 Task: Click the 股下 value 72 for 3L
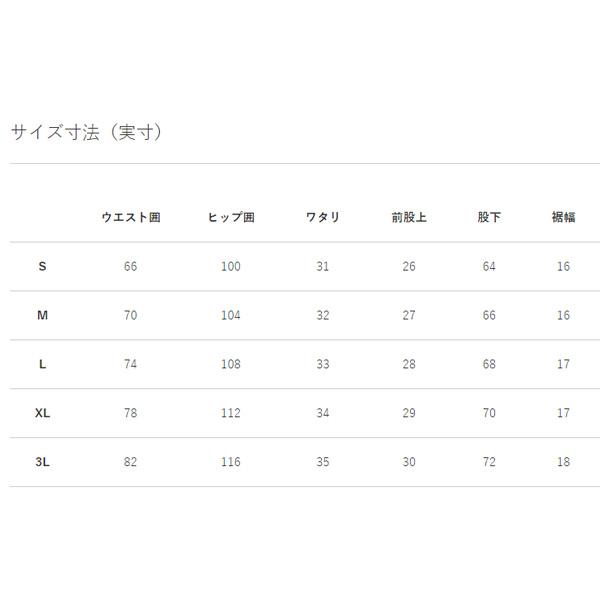(x=489, y=462)
